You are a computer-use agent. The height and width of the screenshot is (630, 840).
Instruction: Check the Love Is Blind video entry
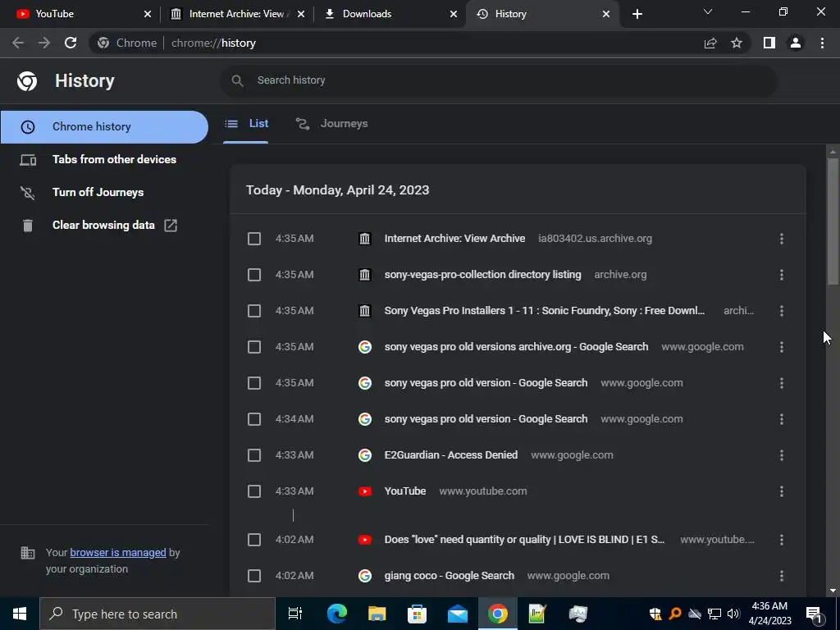(254, 540)
